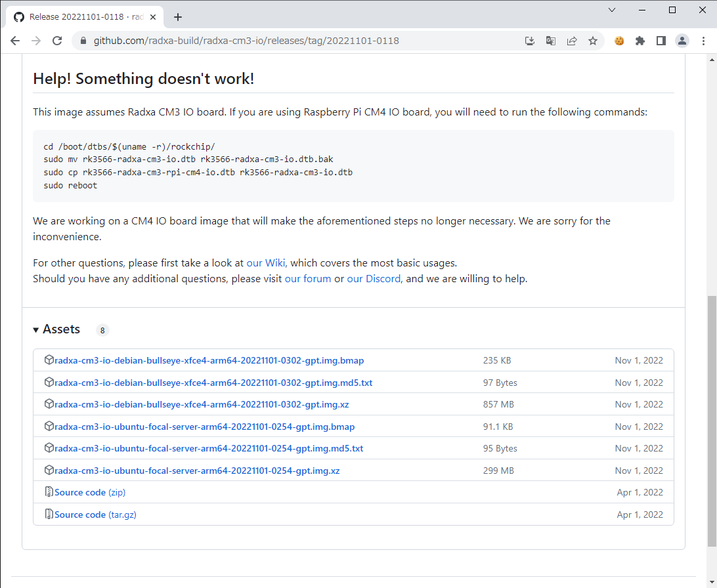This screenshot has height=588, width=717.
Task: Select the Release 20221101-0118 tab
Action: [85, 17]
